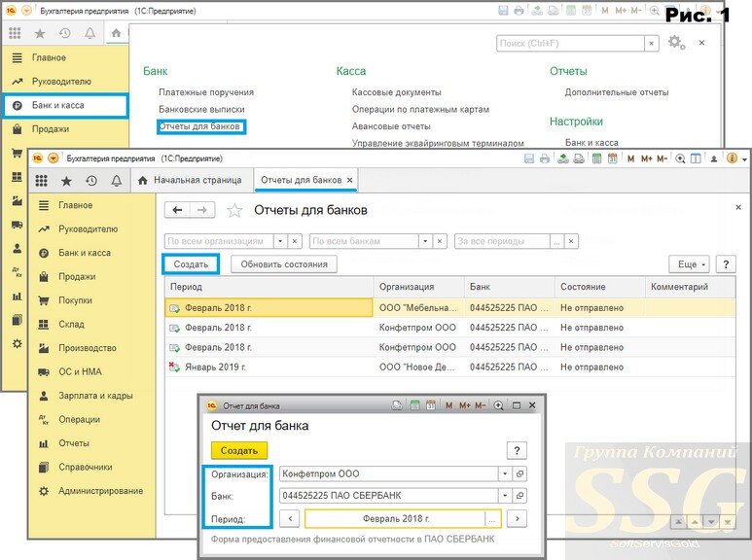This screenshot has height=560, width=752.
Task: Open Favorites star in front window toolbar
Action: (66, 181)
